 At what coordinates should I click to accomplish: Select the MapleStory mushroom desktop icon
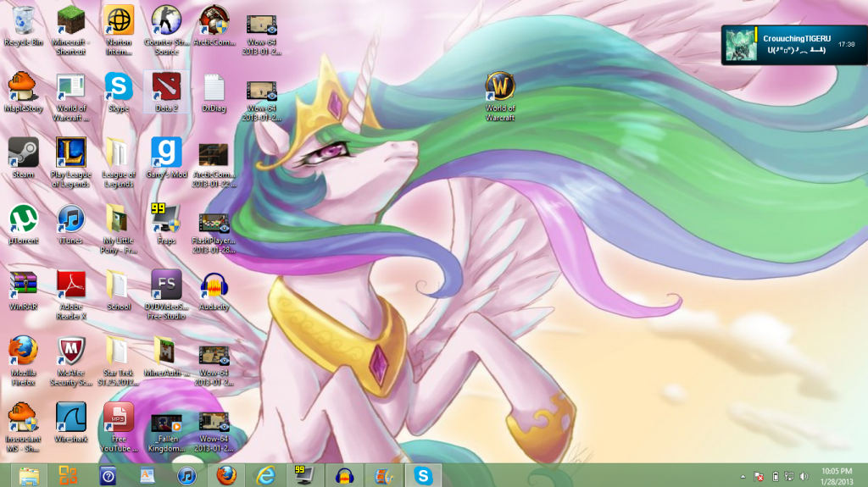(x=23, y=92)
